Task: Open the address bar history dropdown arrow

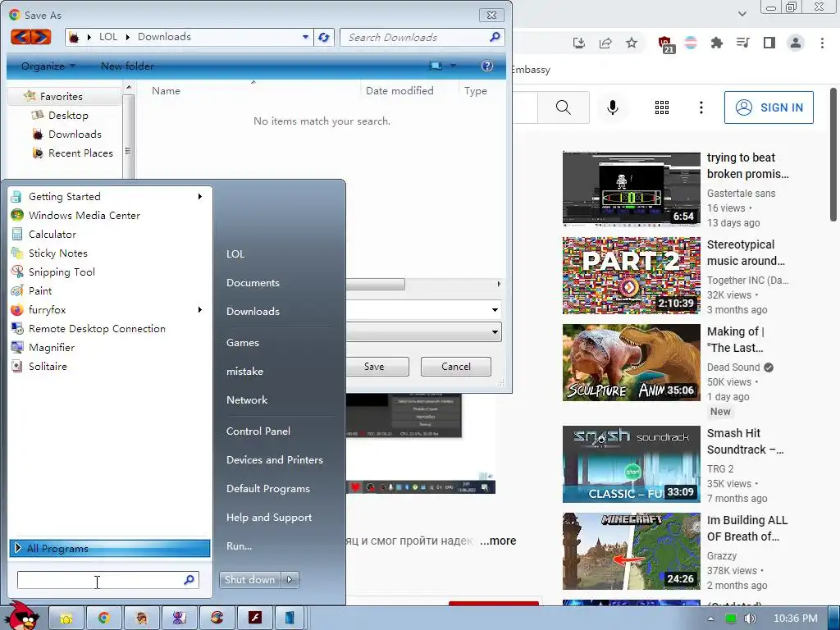Action: (x=305, y=37)
